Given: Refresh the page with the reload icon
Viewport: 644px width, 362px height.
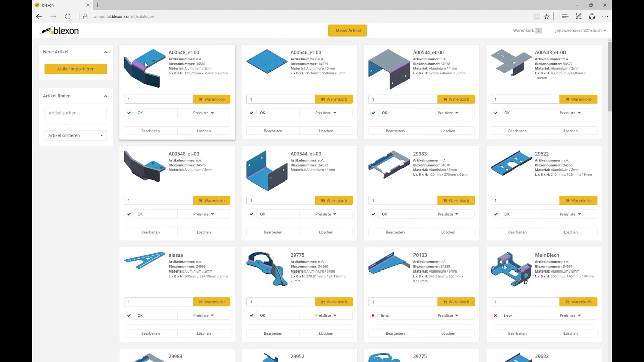Looking at the screenshot, I should (x=67, y=16).
